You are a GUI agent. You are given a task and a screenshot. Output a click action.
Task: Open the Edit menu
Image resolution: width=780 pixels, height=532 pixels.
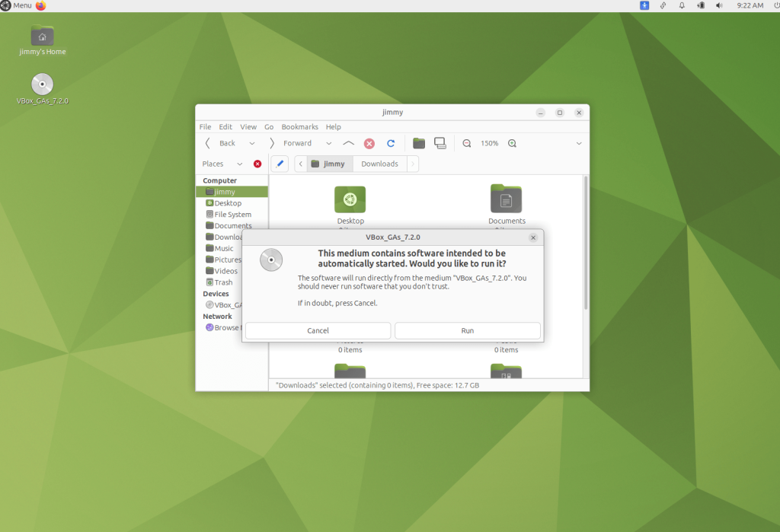pos(225,127)
